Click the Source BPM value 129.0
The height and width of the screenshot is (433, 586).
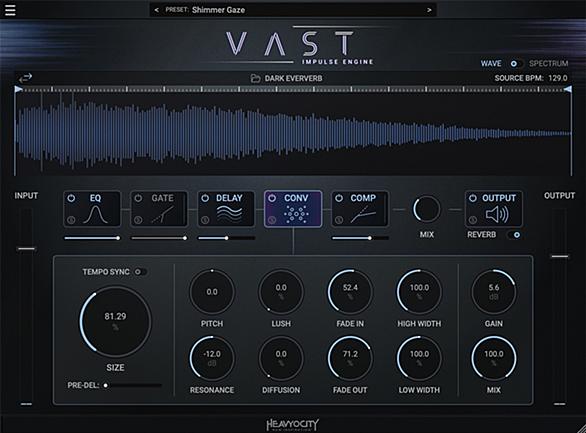(558, 78)
